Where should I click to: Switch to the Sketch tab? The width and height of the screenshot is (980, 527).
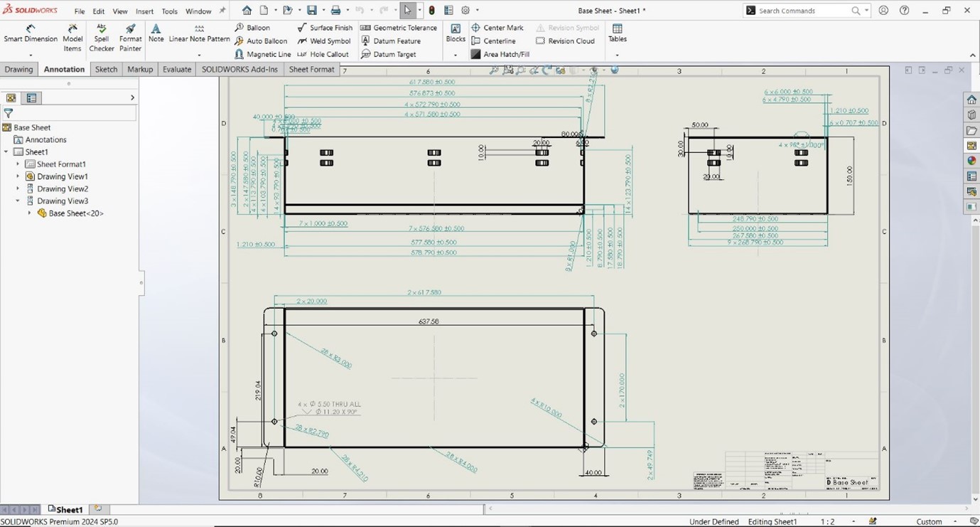[106, 69]
